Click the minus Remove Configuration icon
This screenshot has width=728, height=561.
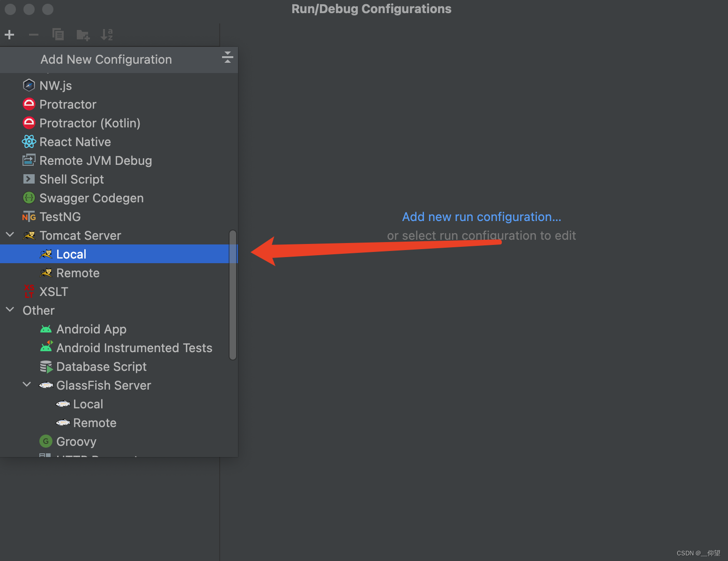click(x=34, y=35)
